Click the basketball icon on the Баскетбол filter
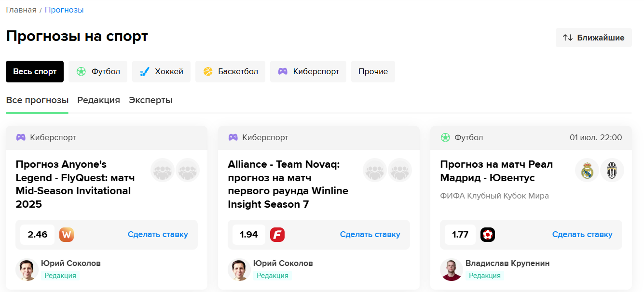 [x=206, y=71]
